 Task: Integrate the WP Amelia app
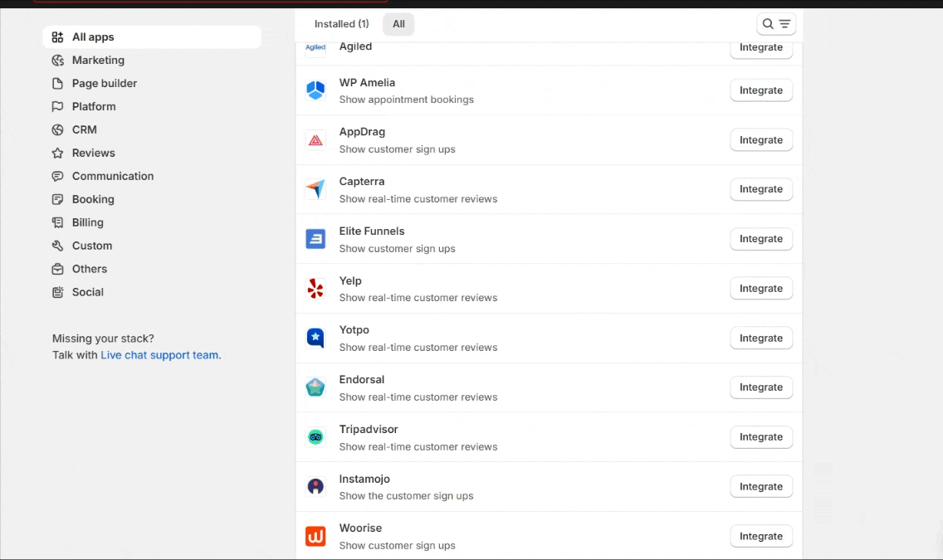point(760,90)
